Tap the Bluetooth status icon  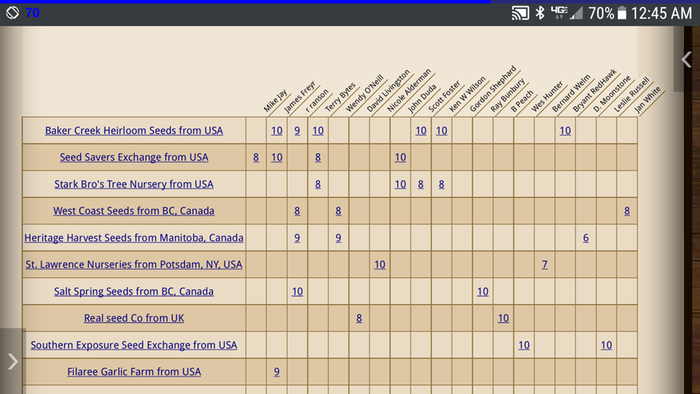(540, 13)
